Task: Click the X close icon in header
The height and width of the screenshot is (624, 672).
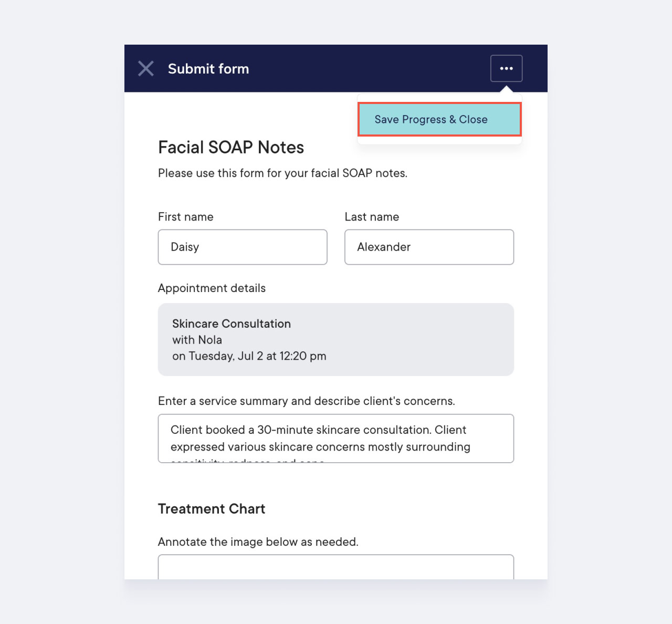Action: (145, 68)
